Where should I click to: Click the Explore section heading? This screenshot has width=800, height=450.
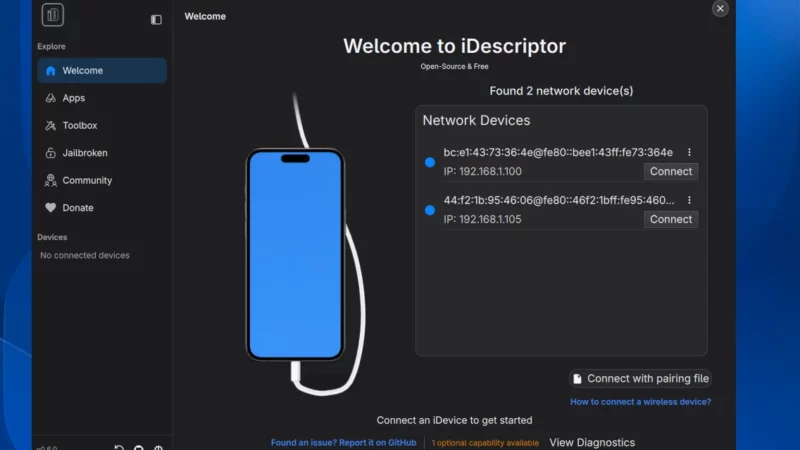pos(52,46)
